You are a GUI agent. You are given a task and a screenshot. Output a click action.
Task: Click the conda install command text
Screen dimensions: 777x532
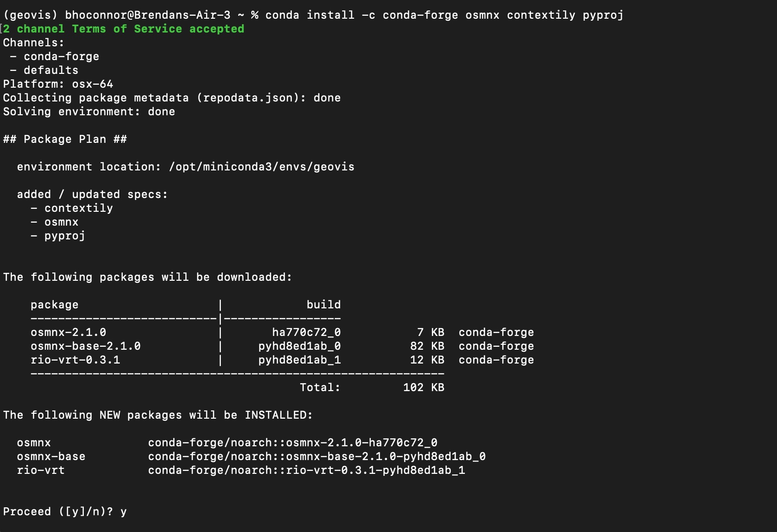point(444,15)
